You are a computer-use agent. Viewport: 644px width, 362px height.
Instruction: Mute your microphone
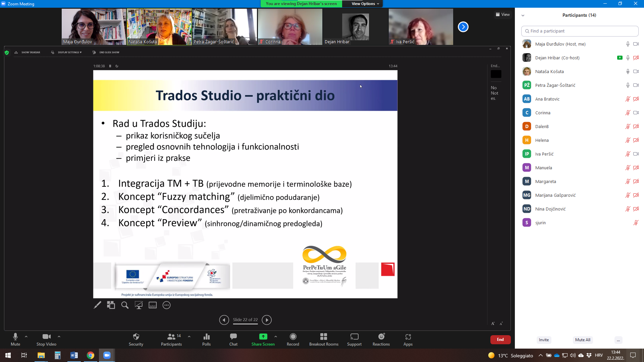click(15, 339)
